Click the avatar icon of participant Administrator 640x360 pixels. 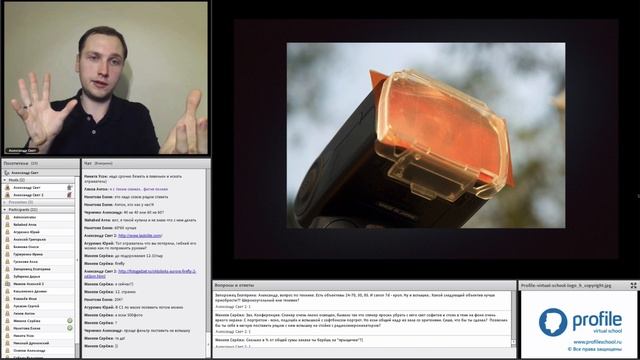(7, 217)
